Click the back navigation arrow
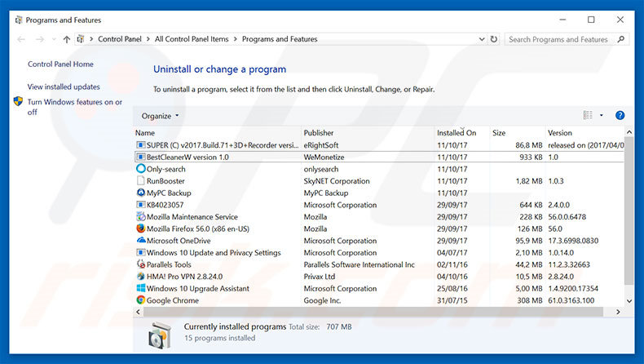Viewport: 644px width, 364px height. pyautogui.click(x=21, y=39)
